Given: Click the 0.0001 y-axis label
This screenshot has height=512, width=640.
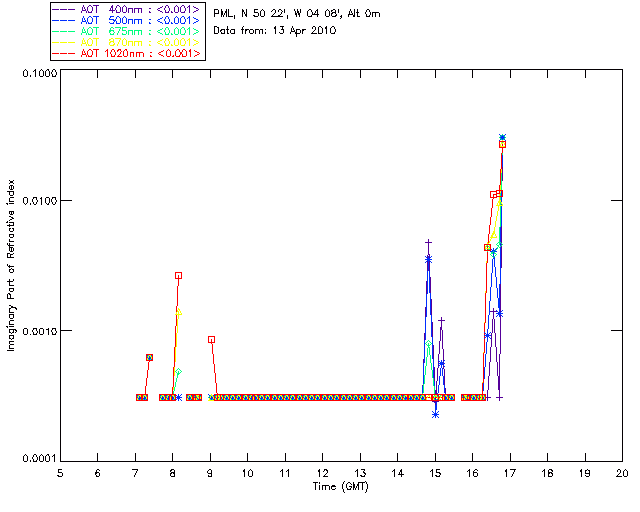Looking at the screenshot, I should pyautogui.click(x=39, y=459).
